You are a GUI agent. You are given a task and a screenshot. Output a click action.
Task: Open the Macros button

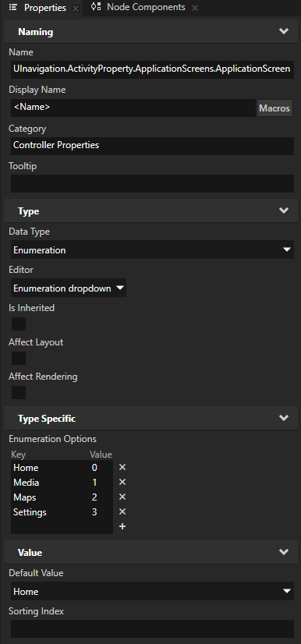[x=274, y=108]
